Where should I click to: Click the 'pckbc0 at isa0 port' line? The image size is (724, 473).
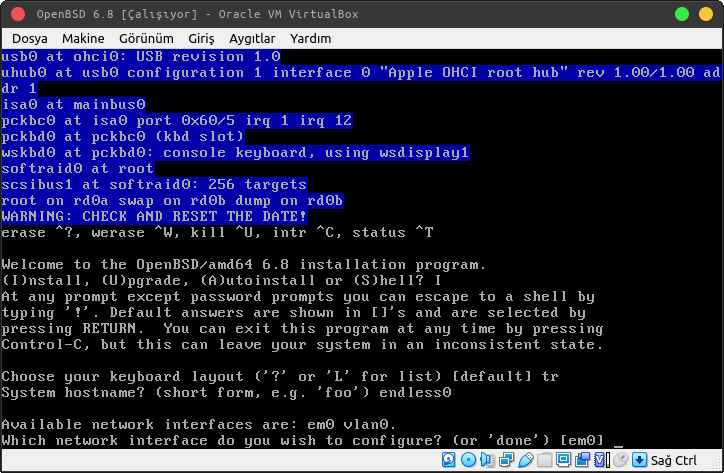[177, 120]
